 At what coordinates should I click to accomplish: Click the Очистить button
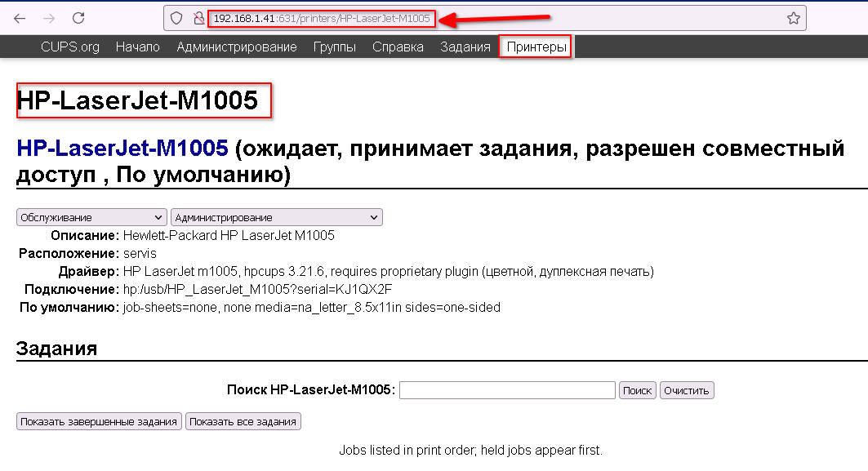pyautogui.click(x=687, y=390)
